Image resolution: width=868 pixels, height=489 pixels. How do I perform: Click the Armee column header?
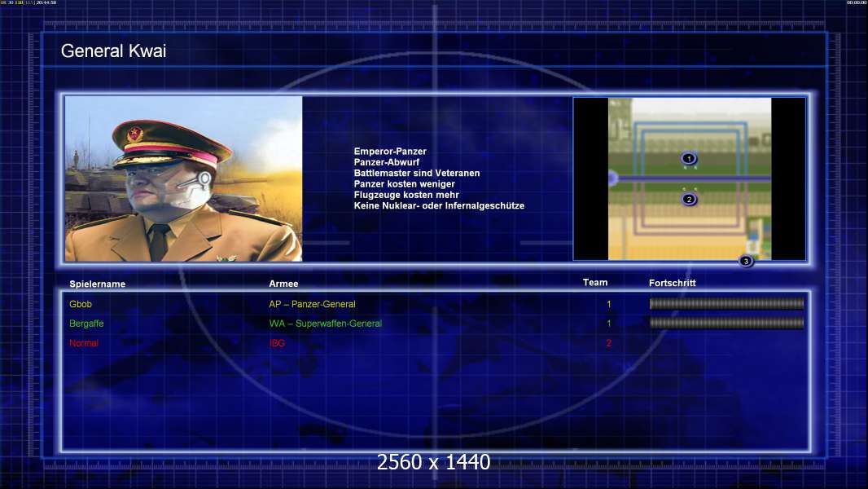click(x=283, y=284)
